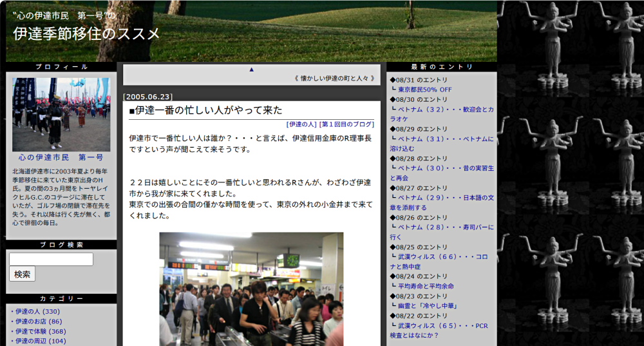Open category 伊達の人 (330)
The image size is (644, 346).
37,312
